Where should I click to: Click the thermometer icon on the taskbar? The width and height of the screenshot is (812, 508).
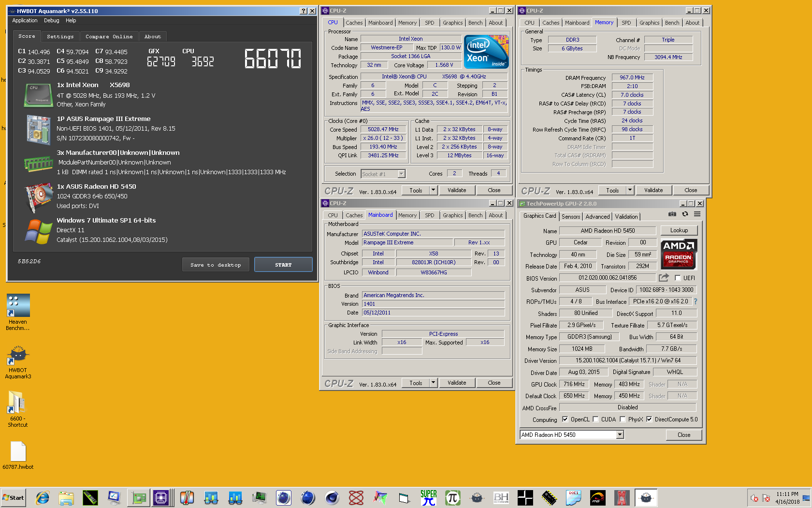(x=187, y=497)
